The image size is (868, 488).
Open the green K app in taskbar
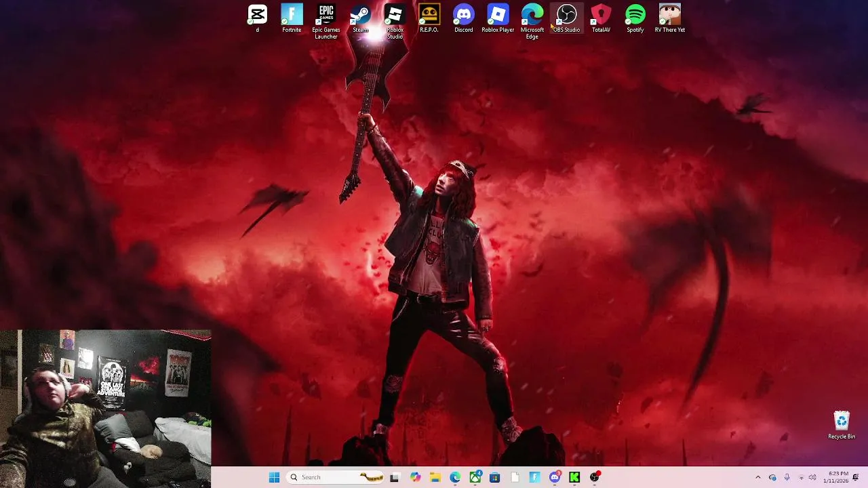pyautogui.click(x=574, y=477)
